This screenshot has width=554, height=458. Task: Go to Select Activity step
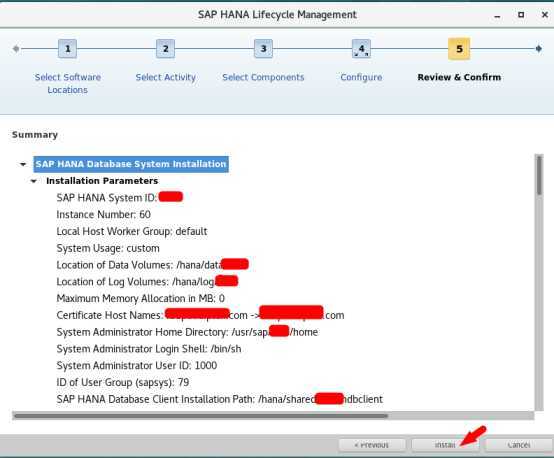pyautogui.click(x=165, y=77)
